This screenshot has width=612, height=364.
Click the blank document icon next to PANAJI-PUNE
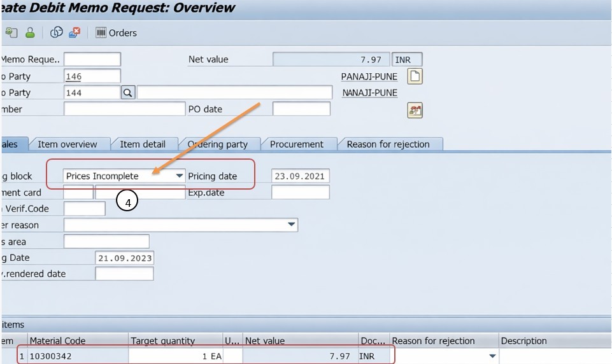[415, 76]
